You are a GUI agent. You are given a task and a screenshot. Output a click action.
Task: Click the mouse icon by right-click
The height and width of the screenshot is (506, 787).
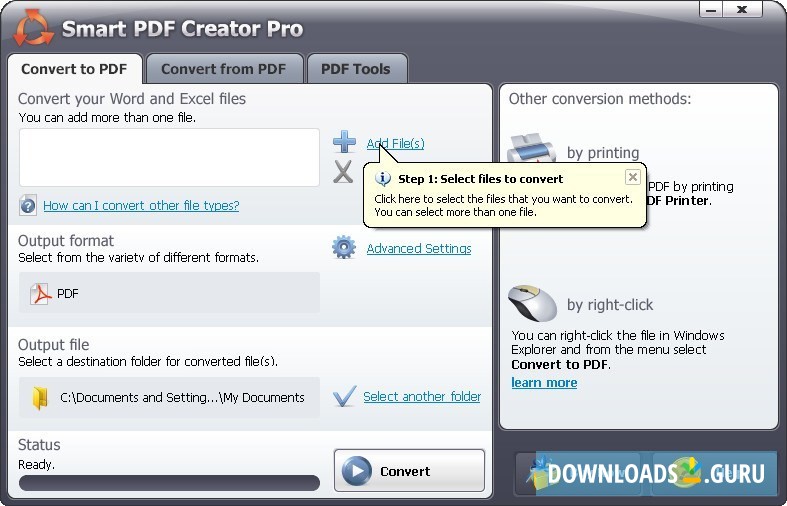point(532,303)
